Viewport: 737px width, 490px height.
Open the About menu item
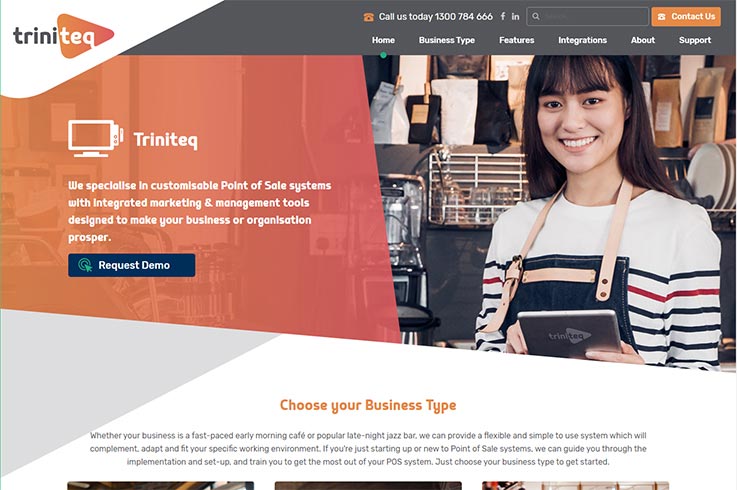(x=643, y=40)
